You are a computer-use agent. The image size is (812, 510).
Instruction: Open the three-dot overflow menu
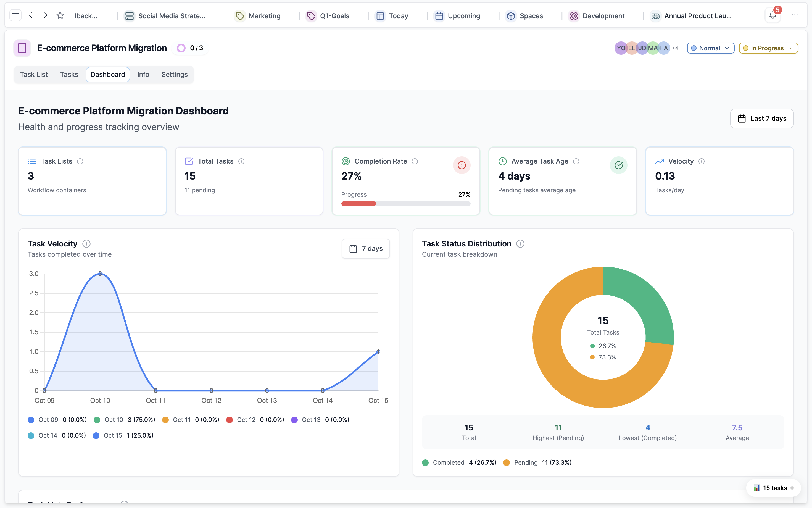pos(795,15)
